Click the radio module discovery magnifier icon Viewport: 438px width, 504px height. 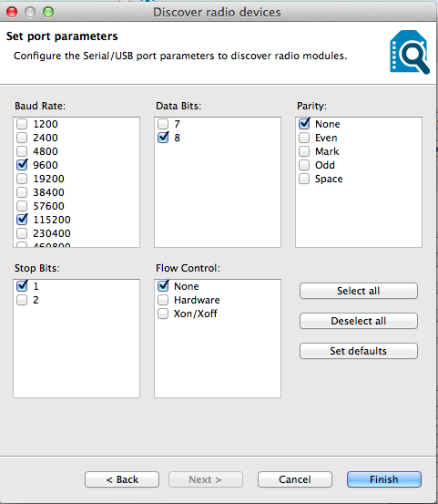click(410, 52)
